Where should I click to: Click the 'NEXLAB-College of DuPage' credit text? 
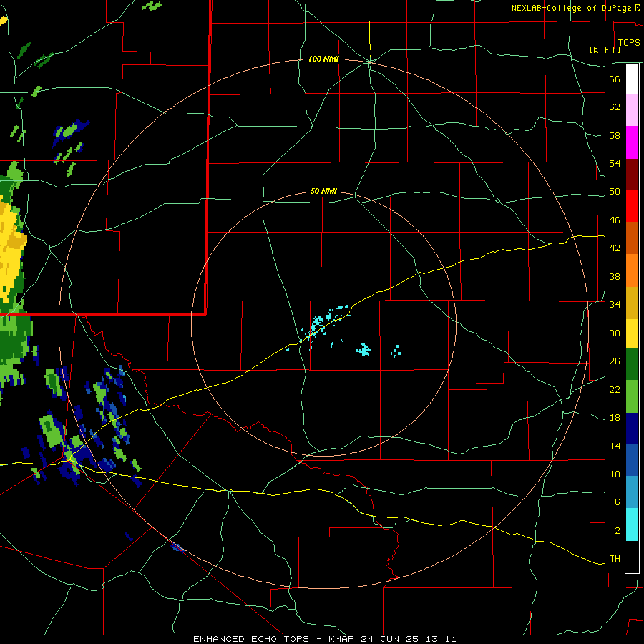pos(571,8)
